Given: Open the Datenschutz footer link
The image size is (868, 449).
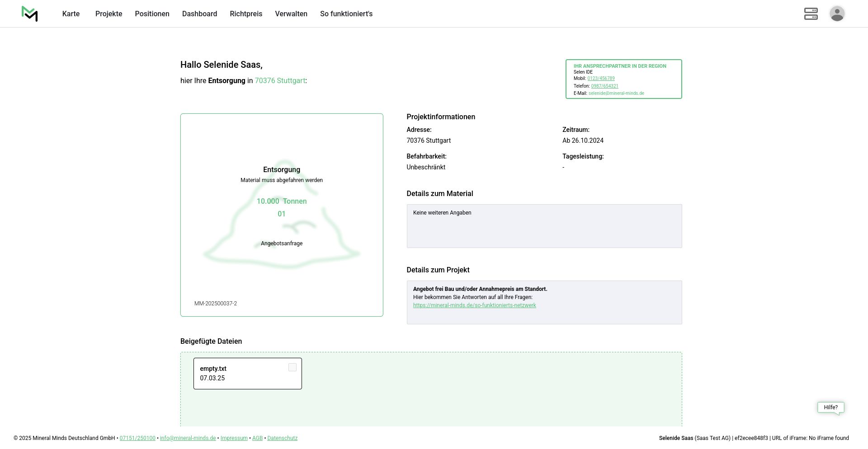Looking at the screenshot, I should coord(282,438).
